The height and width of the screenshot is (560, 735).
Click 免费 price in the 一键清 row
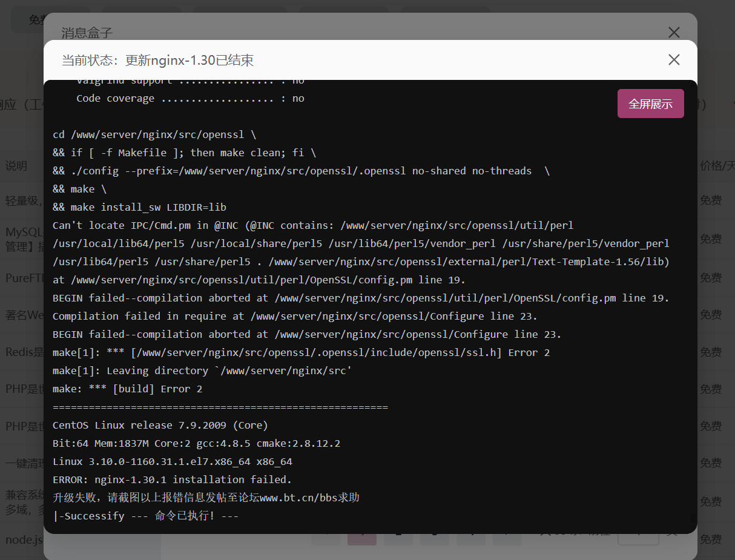pos(711,463)
